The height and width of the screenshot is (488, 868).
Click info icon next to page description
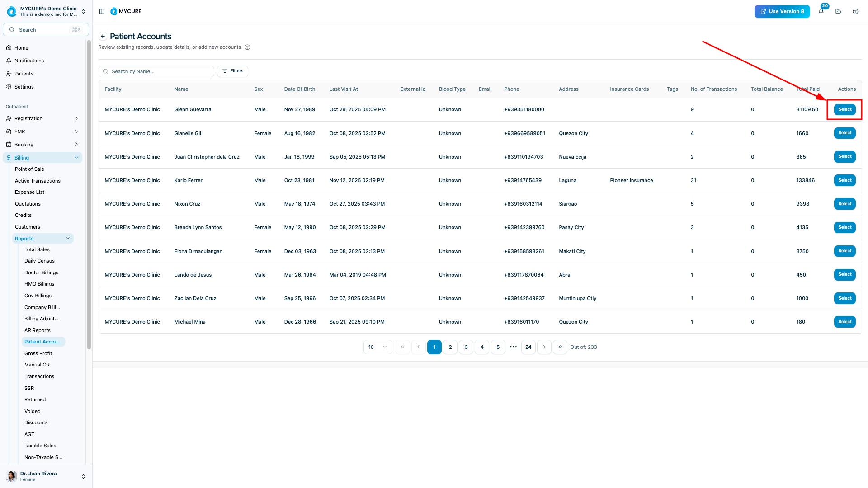point(247,47)
